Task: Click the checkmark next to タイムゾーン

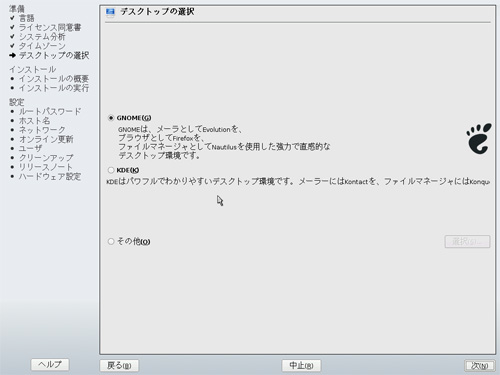Action: pos(12,46)
